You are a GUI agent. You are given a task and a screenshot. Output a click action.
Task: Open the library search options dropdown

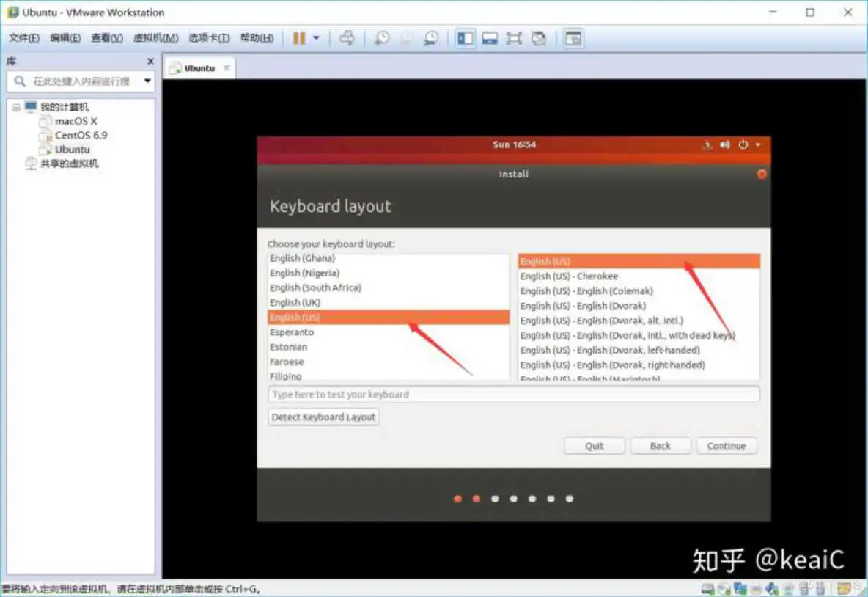click(x=147, y=81)
